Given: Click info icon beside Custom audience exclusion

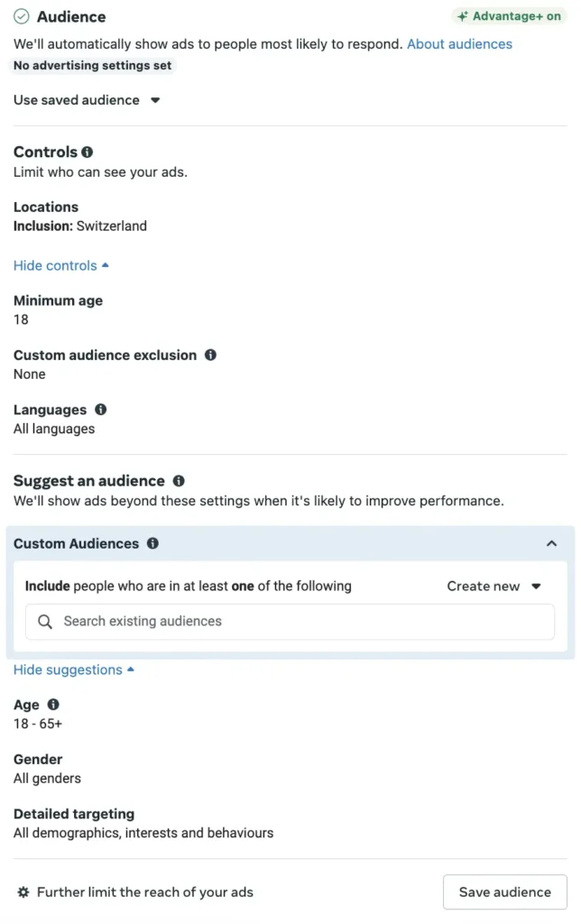Looking at the screenshot, I should pyautogui.click(x=210, y=355).
